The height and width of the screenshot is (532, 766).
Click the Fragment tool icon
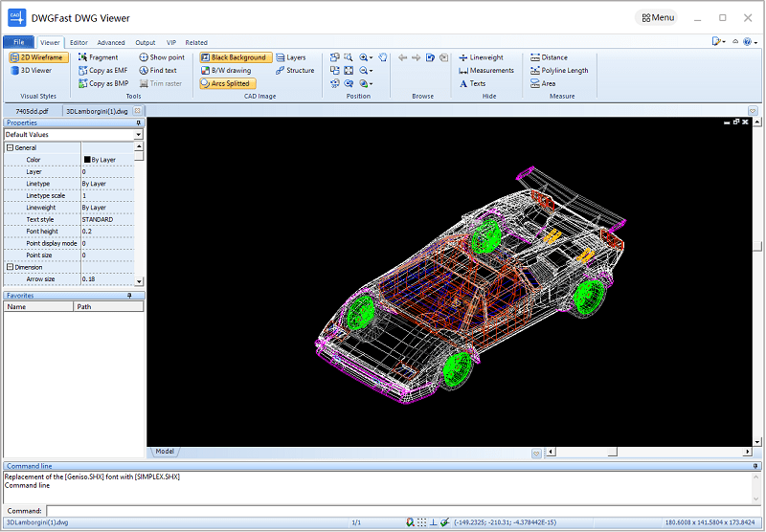(83, 57)
